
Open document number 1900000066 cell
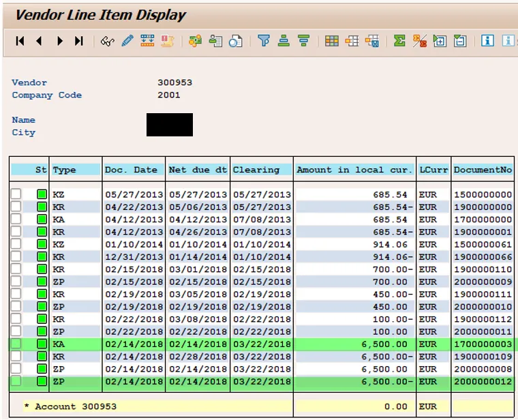[483, 257]
